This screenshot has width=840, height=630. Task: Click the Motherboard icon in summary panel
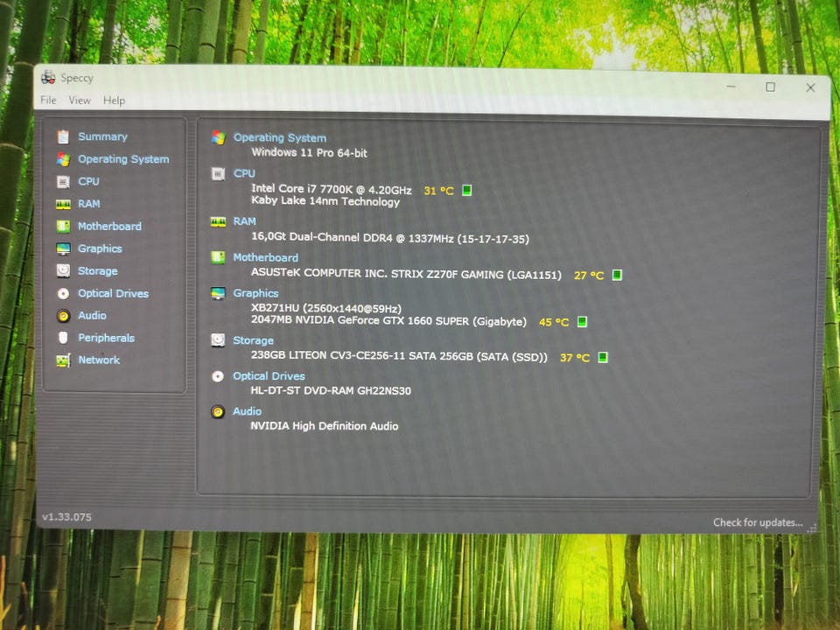(x=218, y=257)
